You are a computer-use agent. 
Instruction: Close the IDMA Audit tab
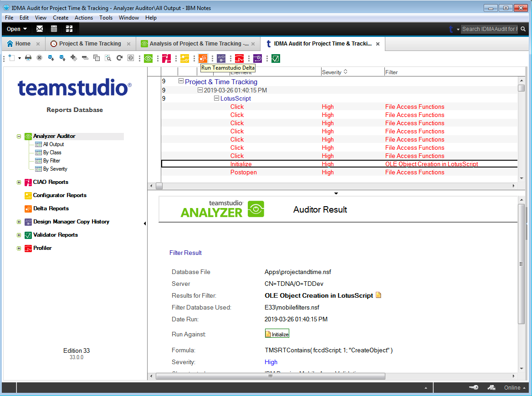[x=378, y=44]
